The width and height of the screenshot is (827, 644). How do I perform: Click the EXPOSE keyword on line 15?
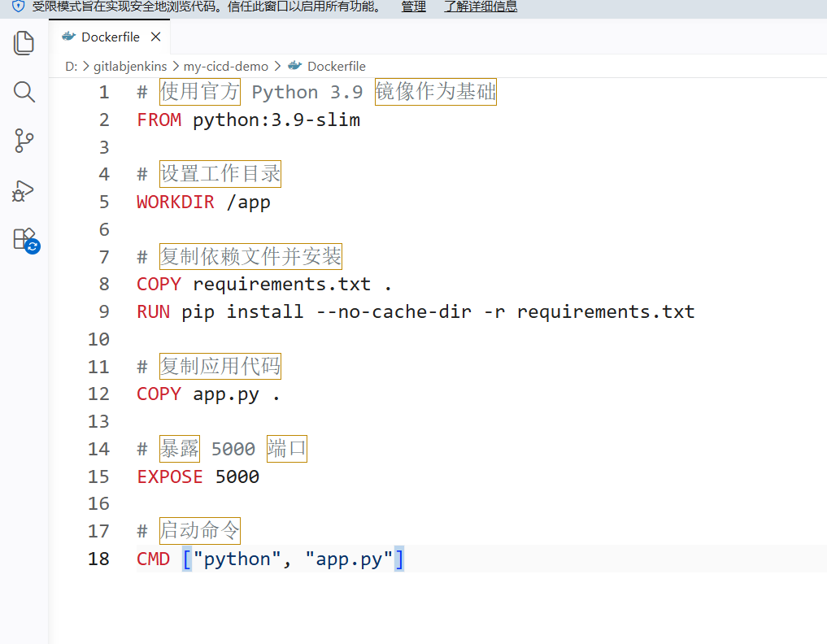(170, 476)
